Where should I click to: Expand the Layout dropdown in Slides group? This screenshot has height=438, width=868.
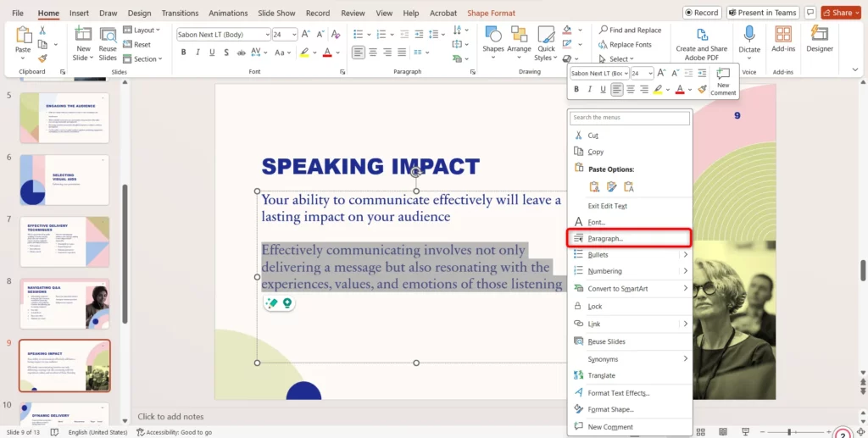point(144,30)
